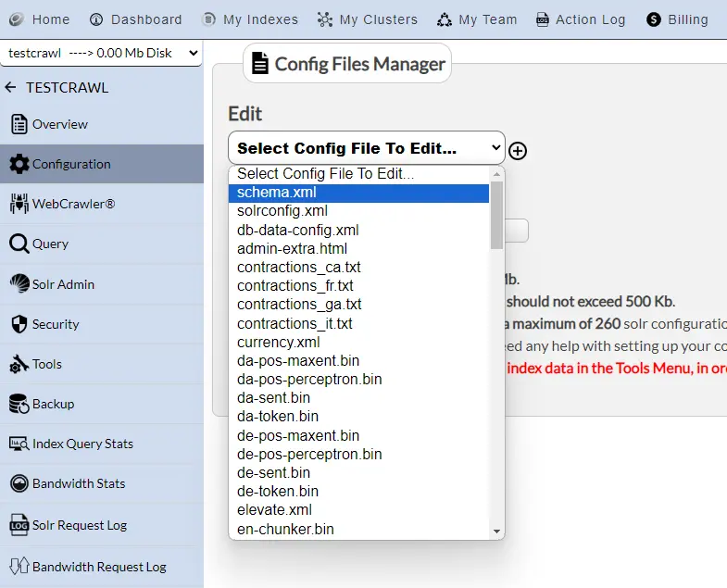Open the Overview page link
This screenshot has height=588, width=727.
coord(59,124)
